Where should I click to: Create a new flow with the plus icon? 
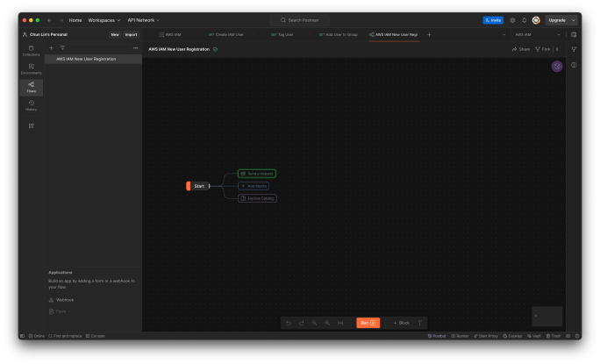[x=51, y=48]
